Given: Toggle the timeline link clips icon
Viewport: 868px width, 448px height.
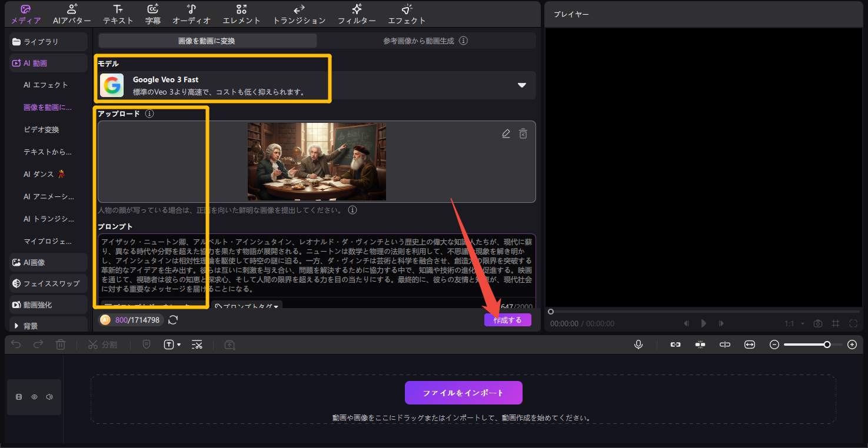Looking at the screenshot, I should click(676, 345).
